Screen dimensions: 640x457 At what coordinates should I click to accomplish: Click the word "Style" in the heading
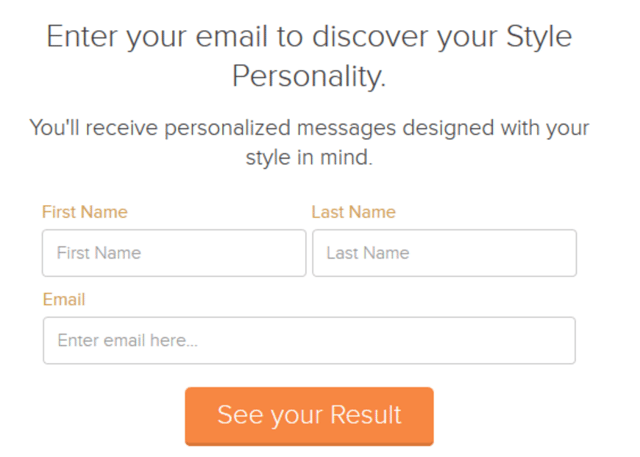539,38
